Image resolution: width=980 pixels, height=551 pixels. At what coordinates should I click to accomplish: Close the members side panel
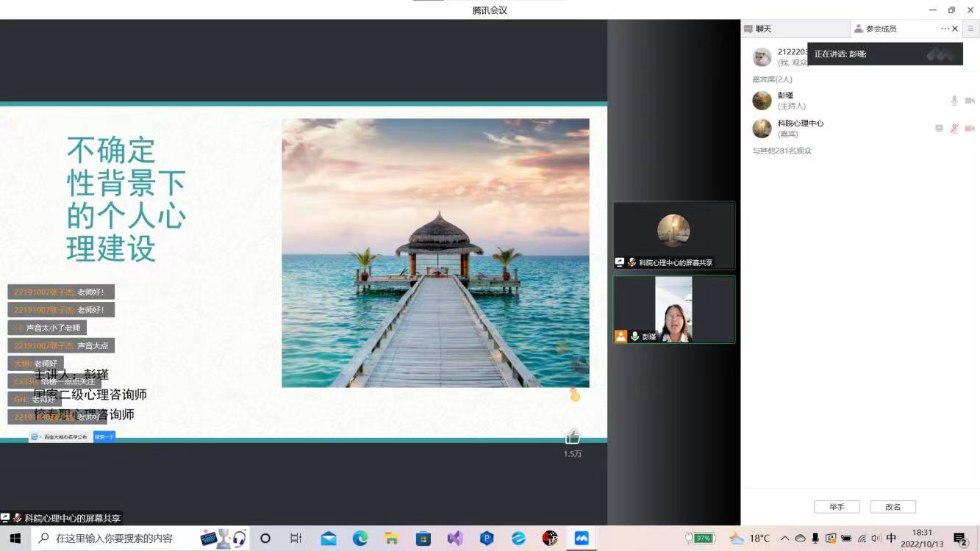[x=955, y=29]
